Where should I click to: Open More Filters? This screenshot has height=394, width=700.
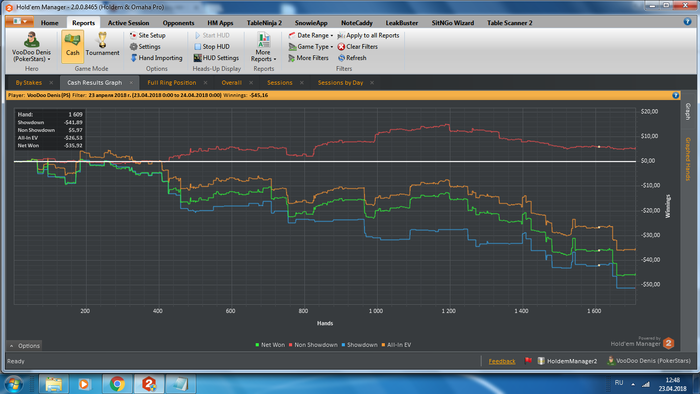pos(308,58)
